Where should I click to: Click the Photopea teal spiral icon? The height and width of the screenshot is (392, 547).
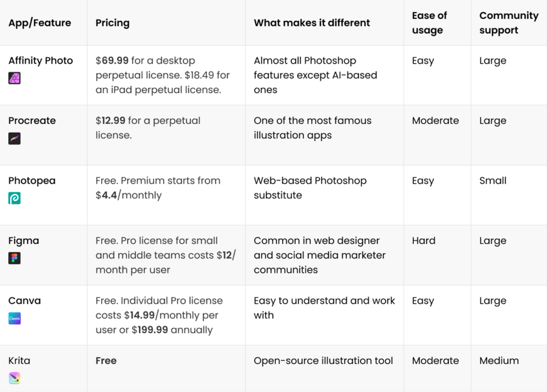[15, 199]
